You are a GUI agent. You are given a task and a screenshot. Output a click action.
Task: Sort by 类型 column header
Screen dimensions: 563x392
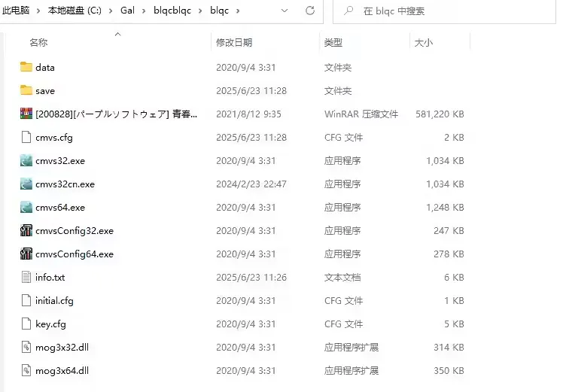[x=333, y=42]
